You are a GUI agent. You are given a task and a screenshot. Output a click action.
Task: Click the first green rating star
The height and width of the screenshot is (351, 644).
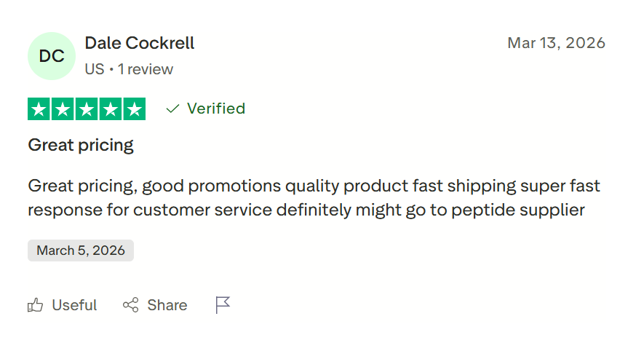(39, 109)
